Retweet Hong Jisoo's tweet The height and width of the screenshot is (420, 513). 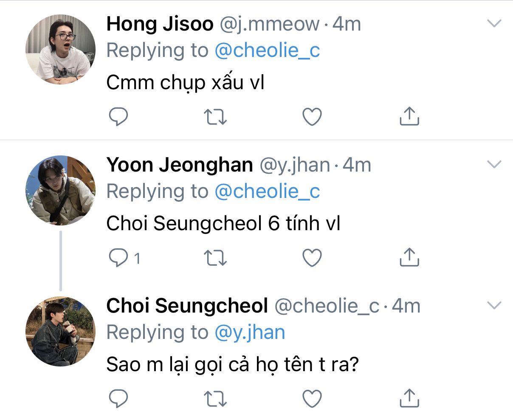215,117
